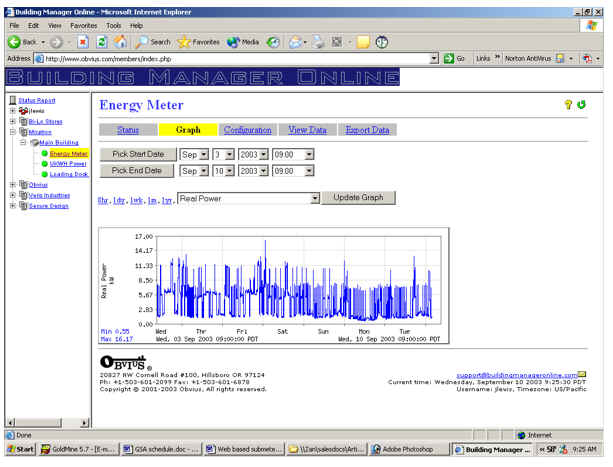Click the Mail icon in toolbar
Viewport: 613px width, 467px height.
(x=295, y=42)
